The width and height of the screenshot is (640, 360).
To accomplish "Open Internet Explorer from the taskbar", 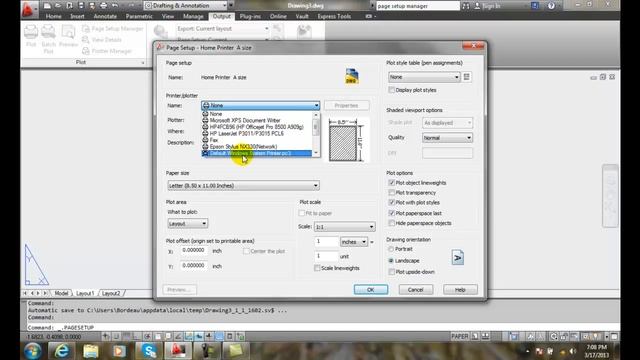I will 61,351.
